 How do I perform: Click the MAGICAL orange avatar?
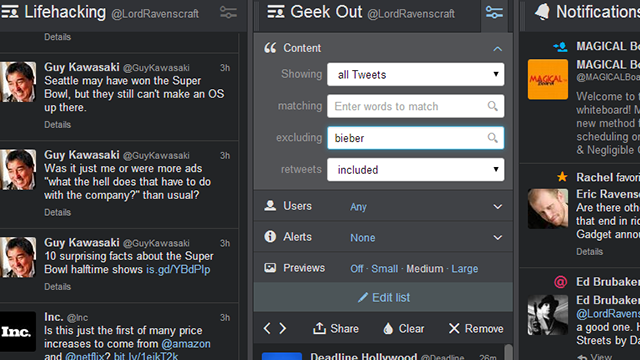tap(548, 79)
